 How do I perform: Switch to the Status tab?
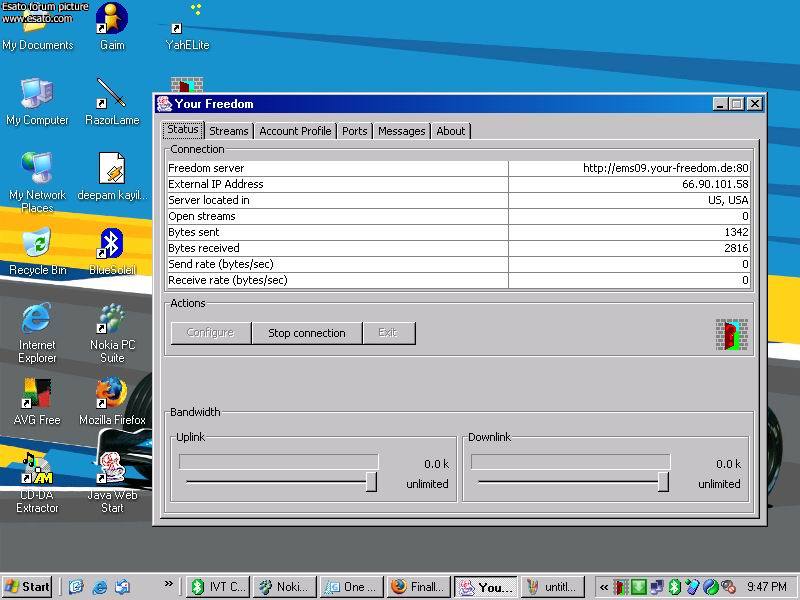tap(183, 130)
